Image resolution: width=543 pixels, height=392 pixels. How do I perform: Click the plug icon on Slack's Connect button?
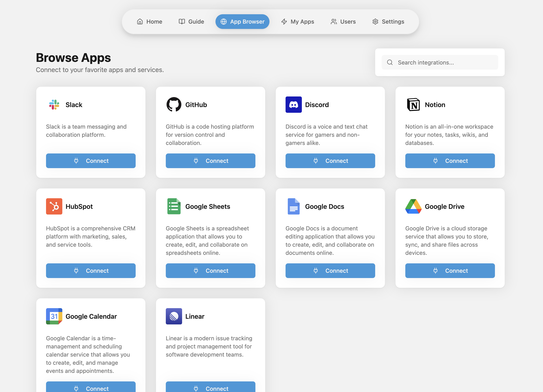[x=76, y=161]
